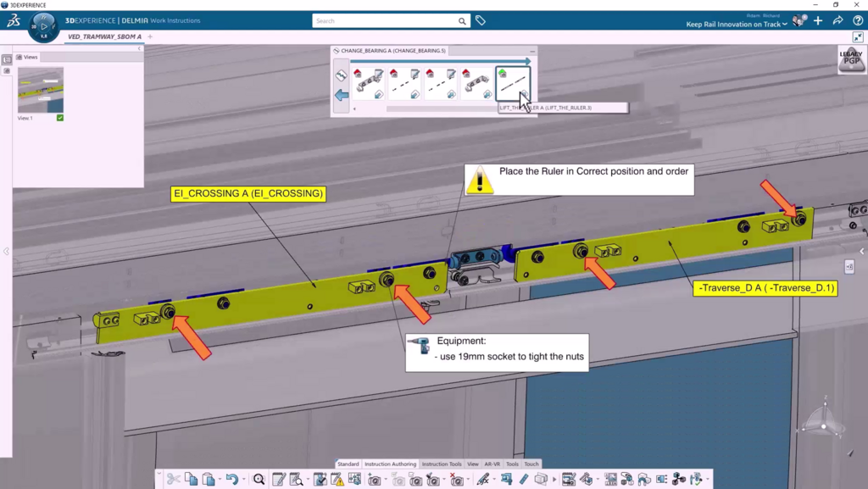
Task: Open the 3DEXPERIENCE compass
Action: point(44,26)
